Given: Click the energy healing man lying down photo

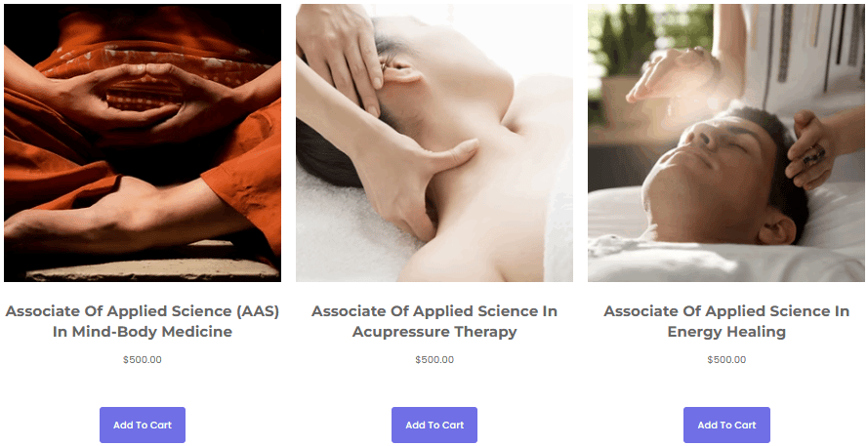Looking at the screenshot, I should coord(726,142).
